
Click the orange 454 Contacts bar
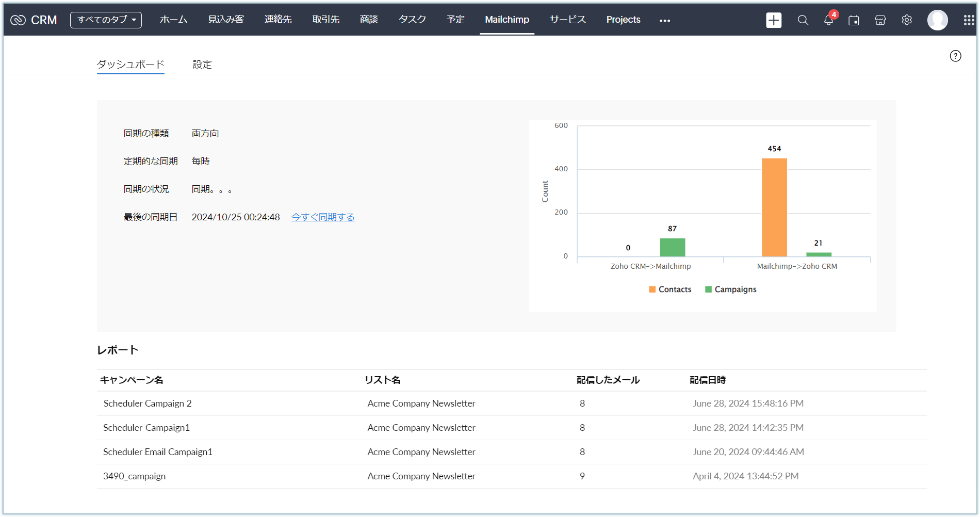pos(774,207)
